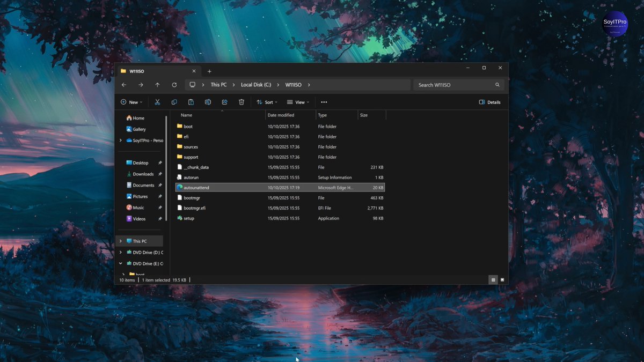Close the W11ISO tab
The width and height of the screenshot is (644, 362).
[x=194, y=71]
